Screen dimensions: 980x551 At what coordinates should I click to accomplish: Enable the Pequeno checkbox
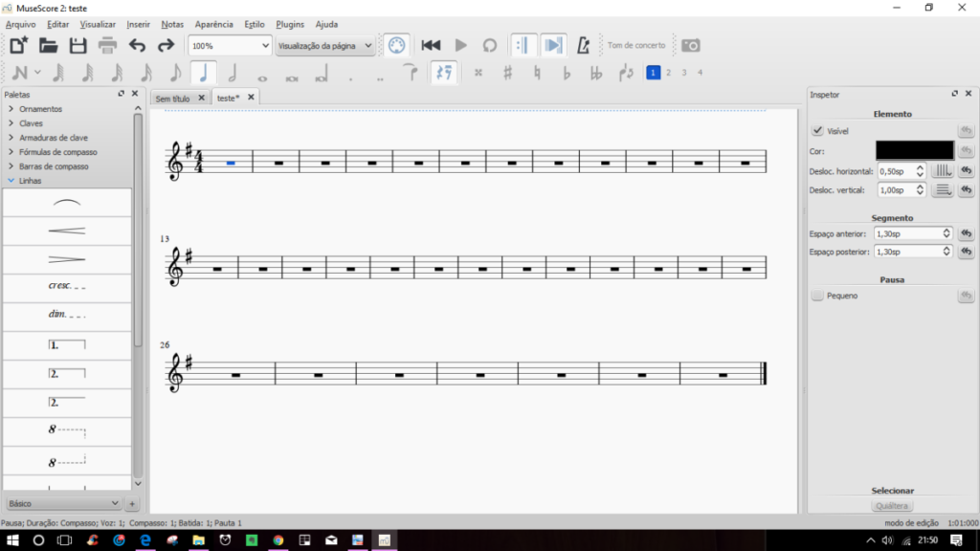coord(817,296)
